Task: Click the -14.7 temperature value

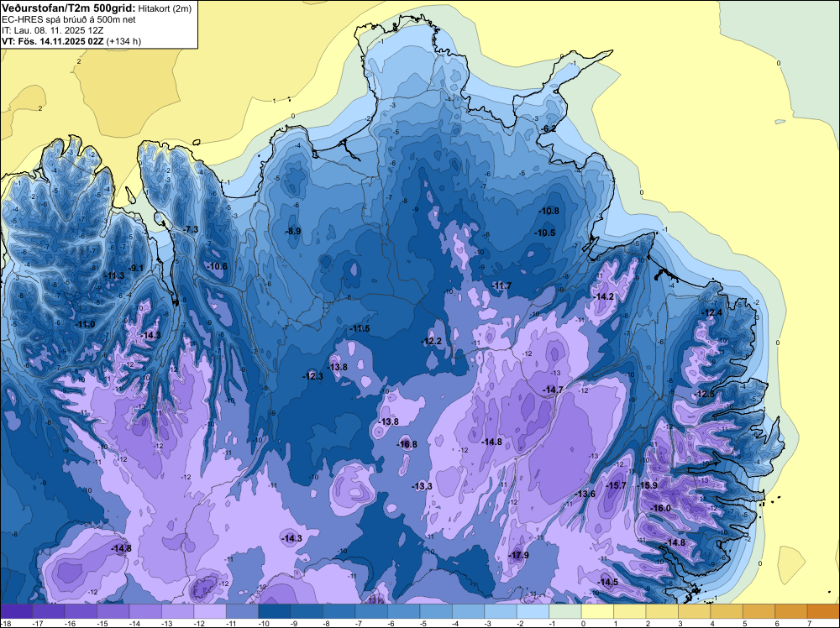Action: (554, 390)
